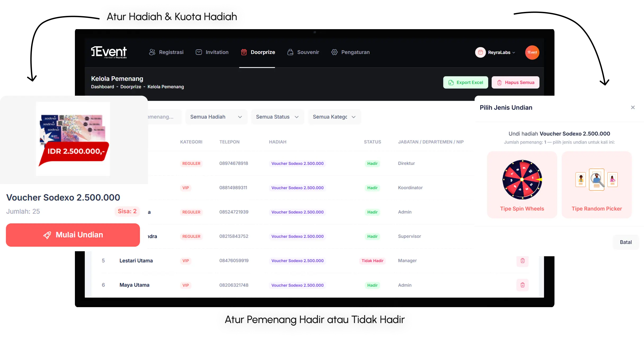Click the Jumlah: 25 text
The height and width of the screenshot is (340, 644).
pos(23,211)
